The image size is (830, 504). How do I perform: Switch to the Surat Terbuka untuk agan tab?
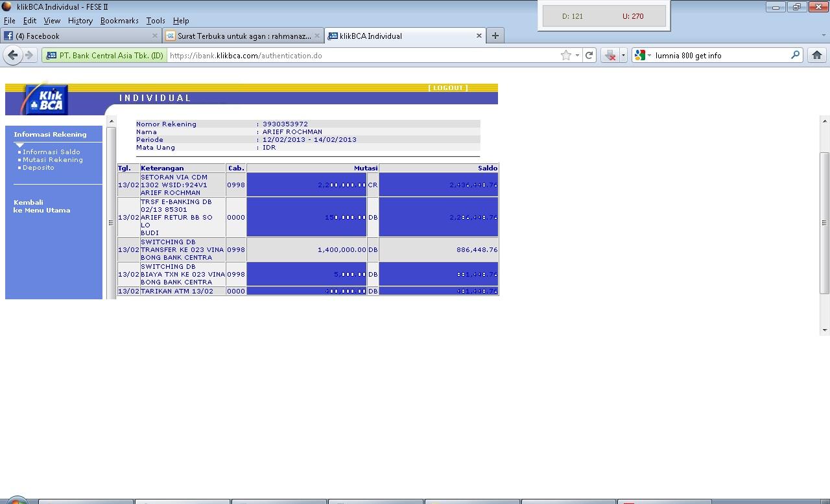[243, 36]
